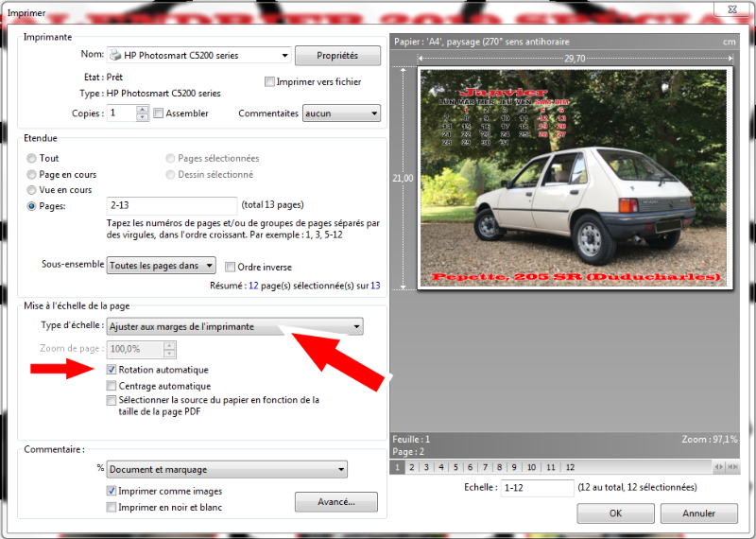Click the Propriétés button
Viewport: 756px width, 539px height.
337,56
